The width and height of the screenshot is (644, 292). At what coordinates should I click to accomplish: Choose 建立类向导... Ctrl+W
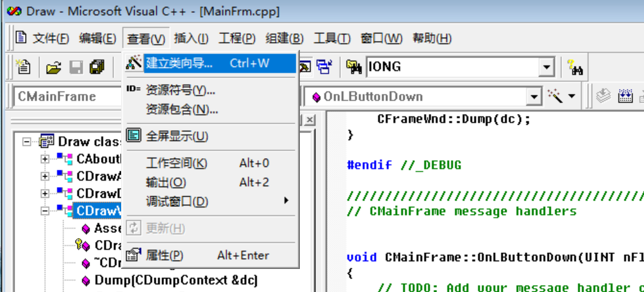point(210,63)
